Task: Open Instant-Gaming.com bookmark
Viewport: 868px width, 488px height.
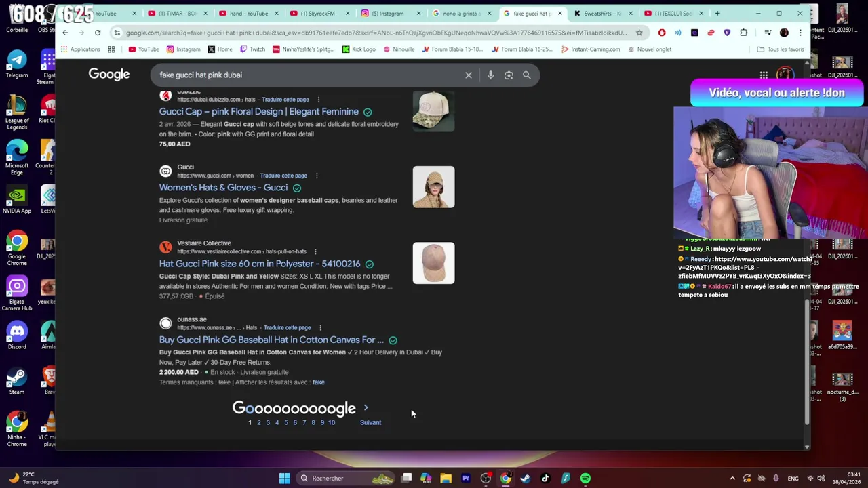Action: coord(590,49)
